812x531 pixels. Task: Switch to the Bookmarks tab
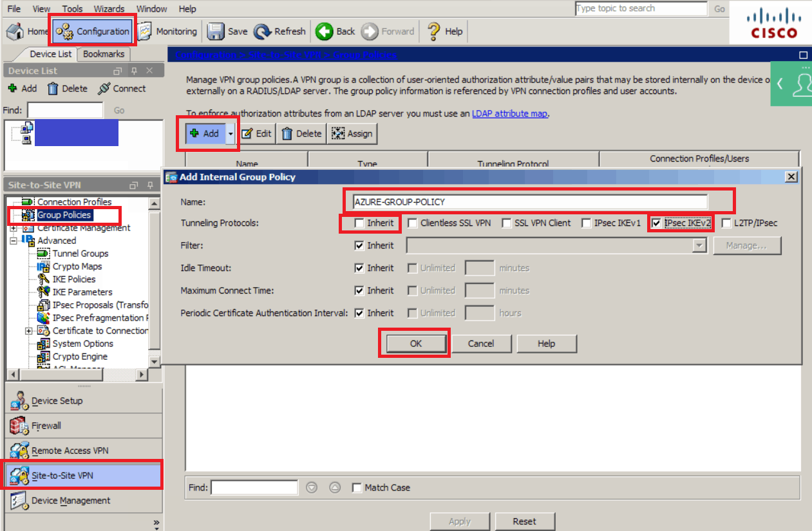point(104,54)
